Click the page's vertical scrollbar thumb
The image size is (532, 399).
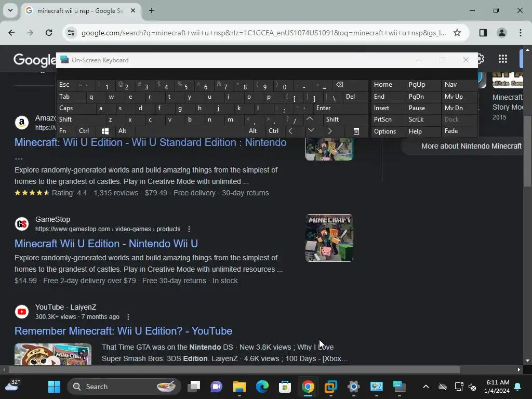[527, 151]
